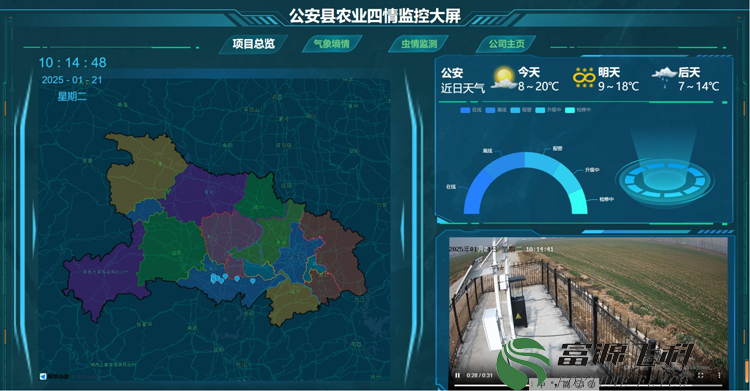
Task: Click the title 公安县农业四情监控大屏
Action: (375, 16)
